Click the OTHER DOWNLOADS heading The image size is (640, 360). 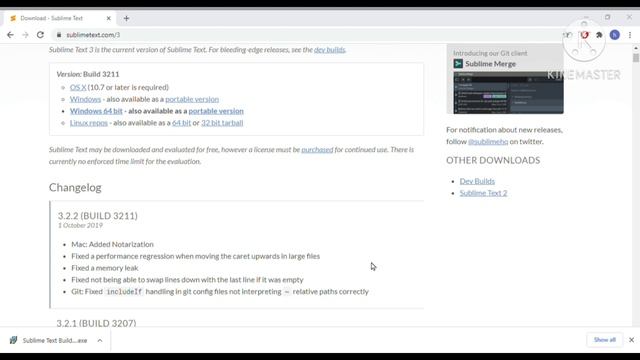[493, 160]
